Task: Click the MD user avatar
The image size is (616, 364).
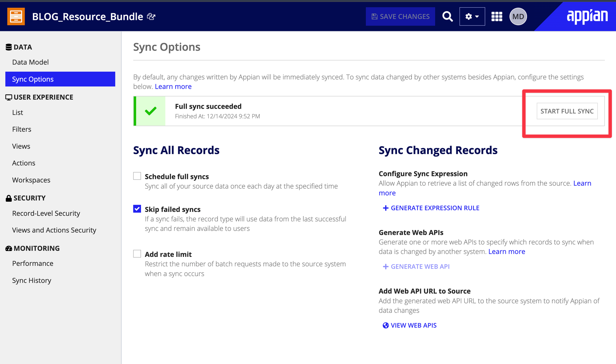Action: pyautogui.click(x=518, y=17)
